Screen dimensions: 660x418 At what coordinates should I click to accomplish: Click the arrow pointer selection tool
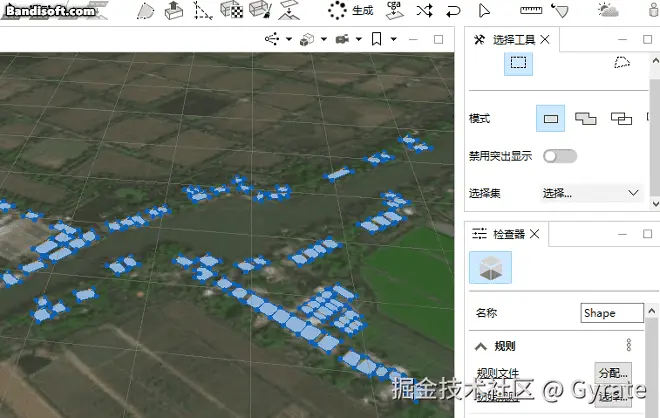point(484,11)
